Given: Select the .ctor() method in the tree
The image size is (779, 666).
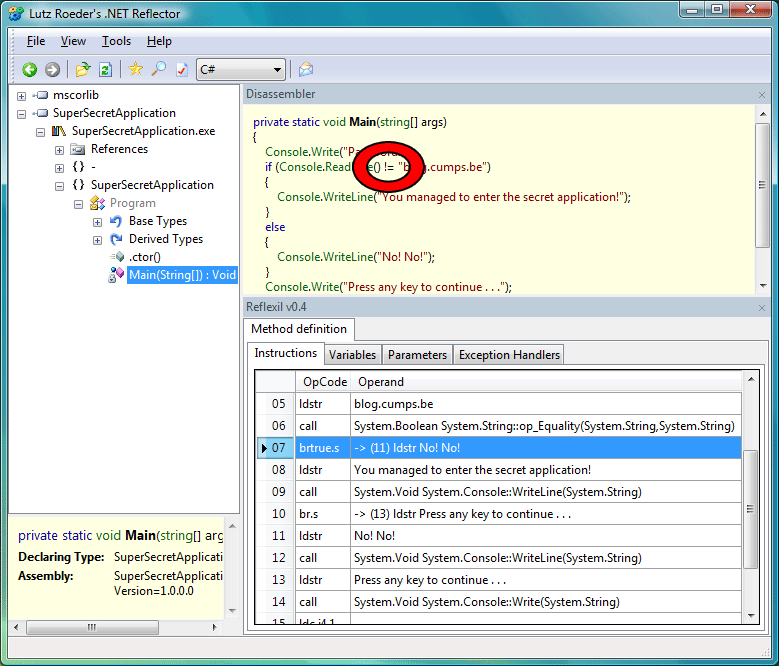Looking at the screenshot, I should click(x=145, y=257).
